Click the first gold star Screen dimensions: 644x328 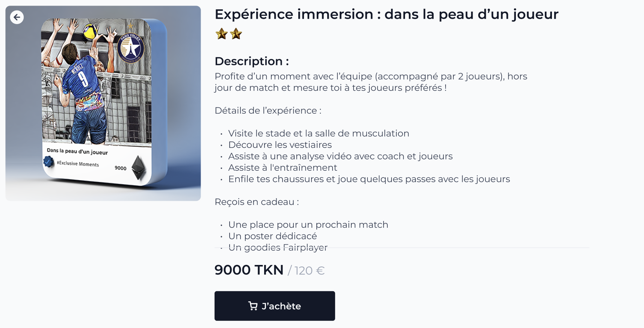point(222,34)
